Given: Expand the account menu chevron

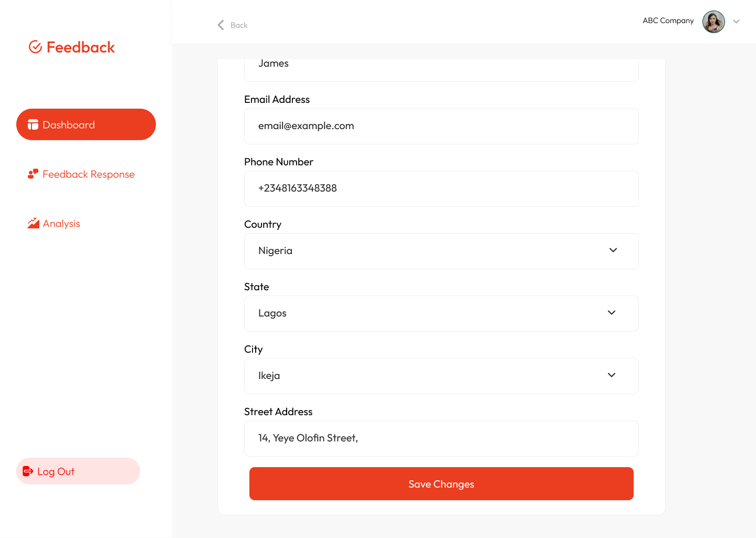Looking at the screenshot, I should 736,22.
